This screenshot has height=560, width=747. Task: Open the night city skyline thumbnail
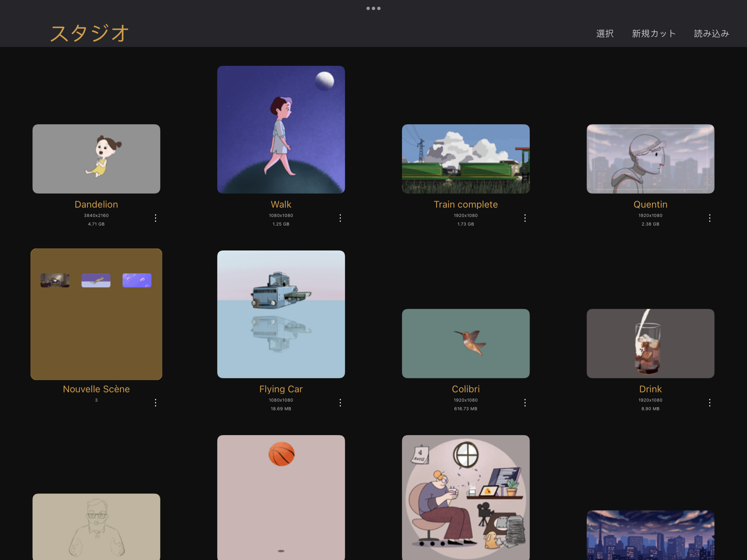click(x=650, y=535)
